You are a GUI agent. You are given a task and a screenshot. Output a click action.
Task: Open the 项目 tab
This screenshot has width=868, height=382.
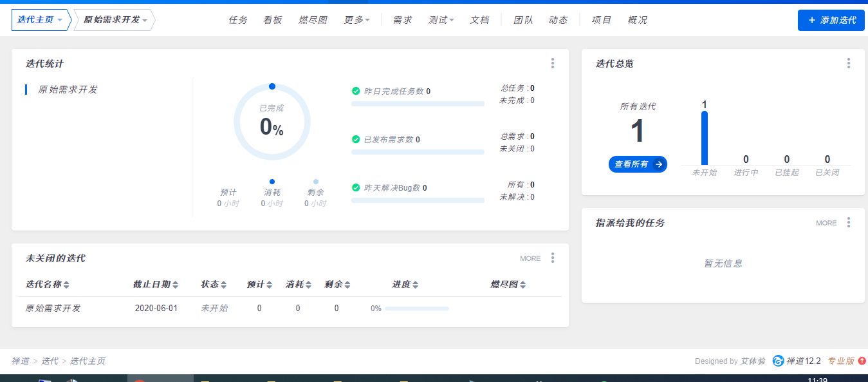[x=602, y=20]
